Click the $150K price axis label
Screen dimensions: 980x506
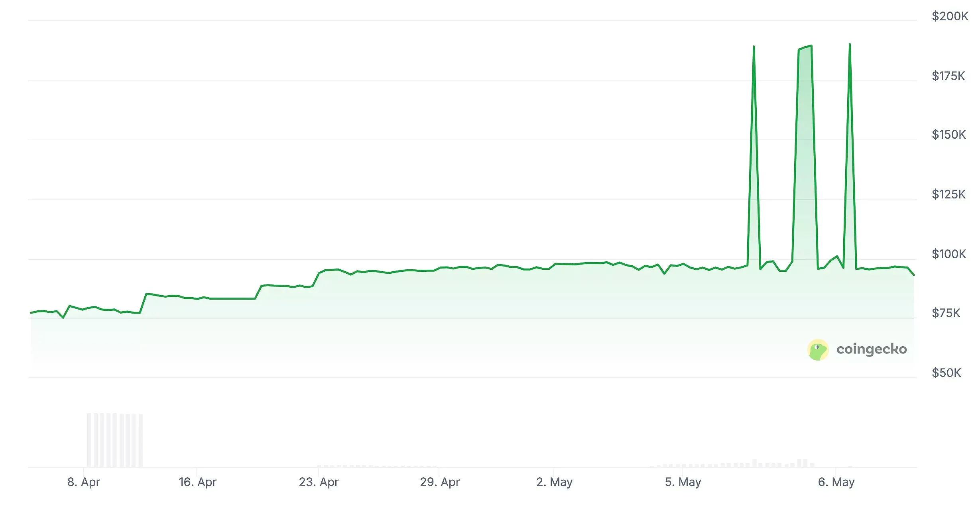point(949,134)
